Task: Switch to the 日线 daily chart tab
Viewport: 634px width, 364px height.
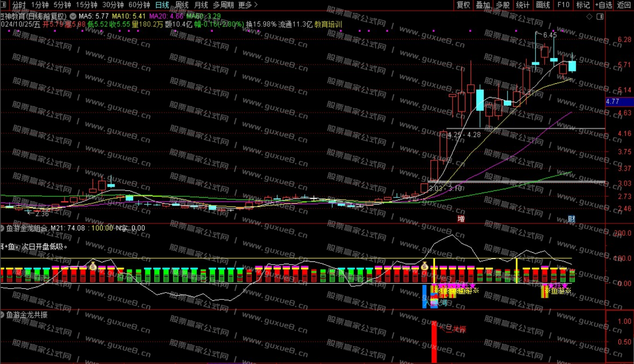Action: pos(162,5)
